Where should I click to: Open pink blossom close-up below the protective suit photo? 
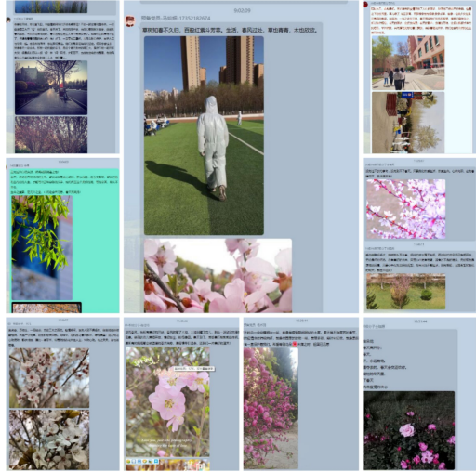pos(218,275)
